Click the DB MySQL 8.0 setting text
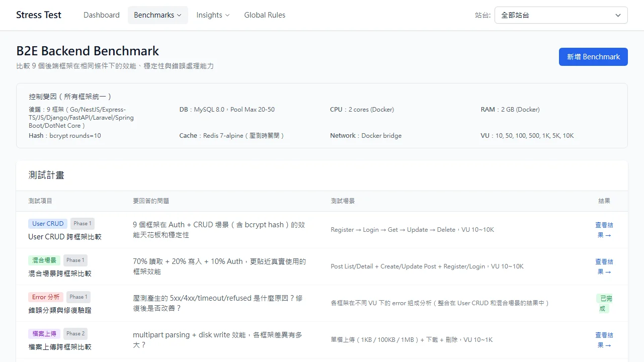644x362 pixels. (x=227, y=110)
